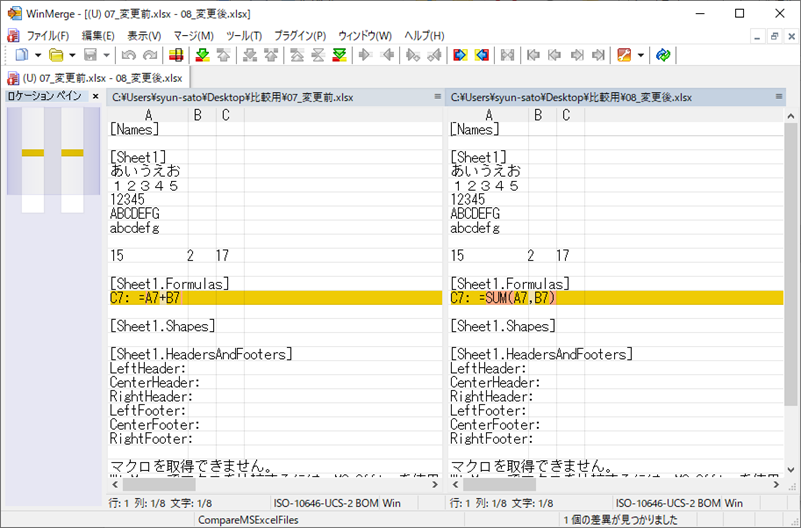Open the ファイル(F) menu
801x528 pixels.
click(47, 36)
